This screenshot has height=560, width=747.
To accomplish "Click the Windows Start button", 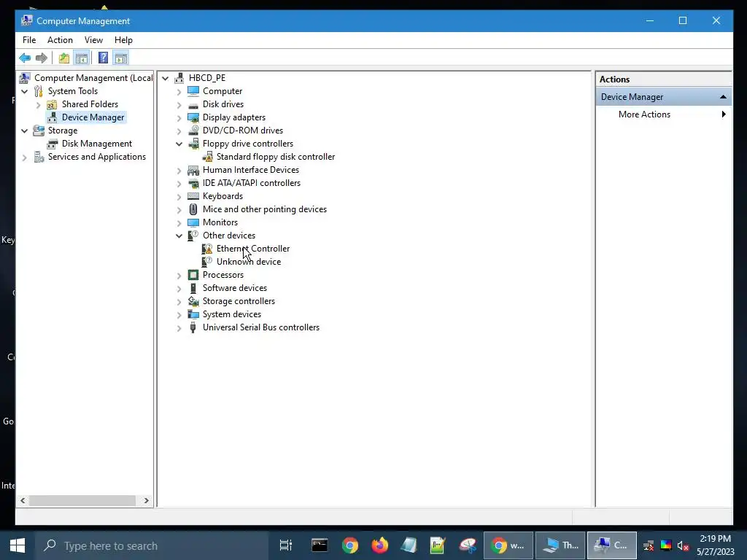I will point(18,545).
